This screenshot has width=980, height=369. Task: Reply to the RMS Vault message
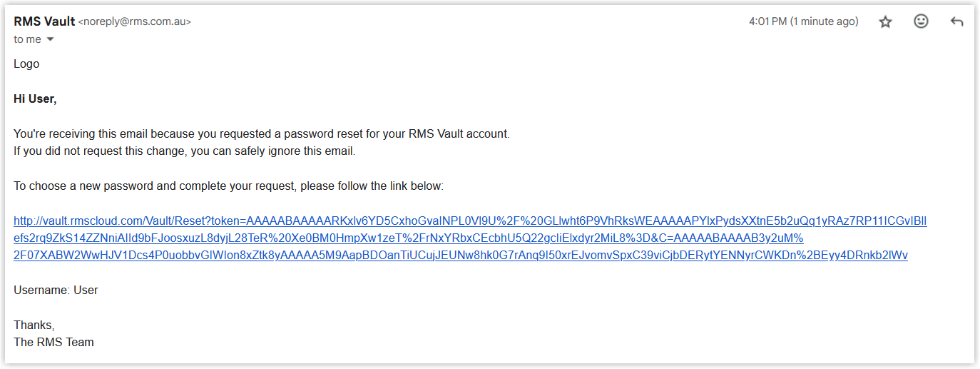[957, 22]
